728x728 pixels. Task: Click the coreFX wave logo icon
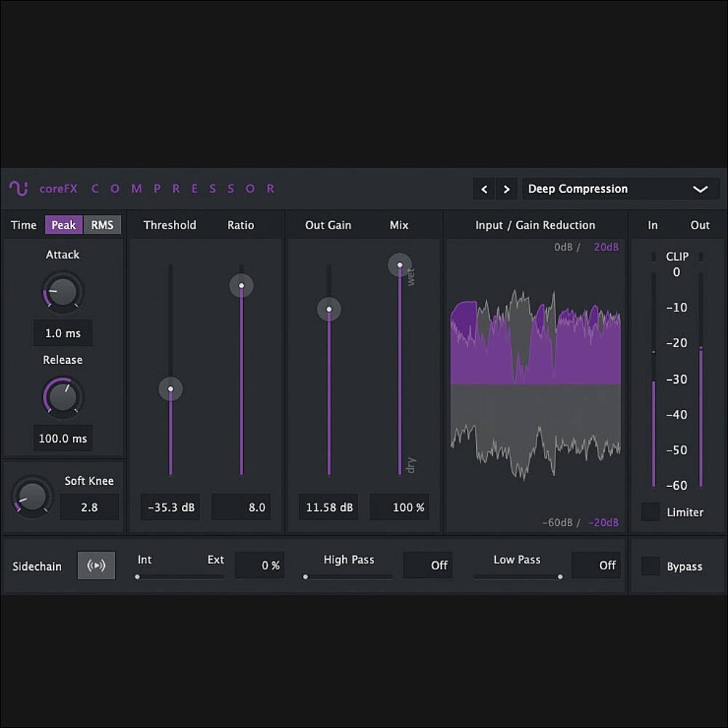point(19,189)
